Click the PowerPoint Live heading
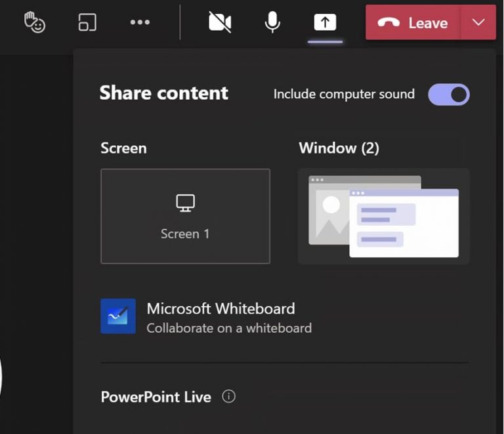Viewport: 504px width, 434px height. point(156,397)
